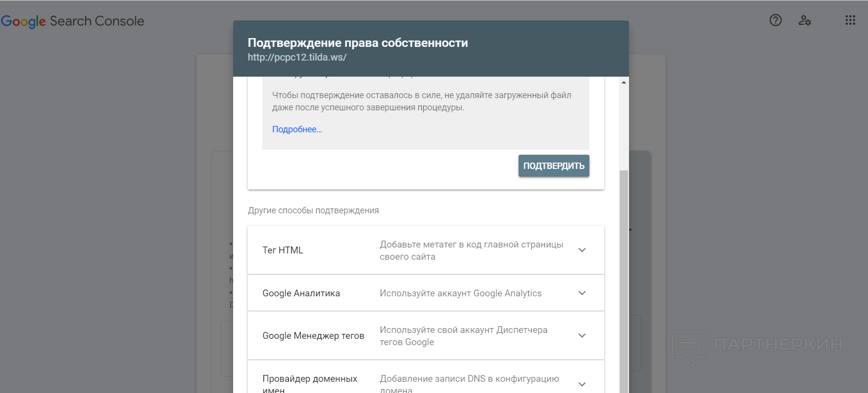868x393 pixels.
Task: Expand the Тег HTML chevron arrow
Action: tap(582, 250)
